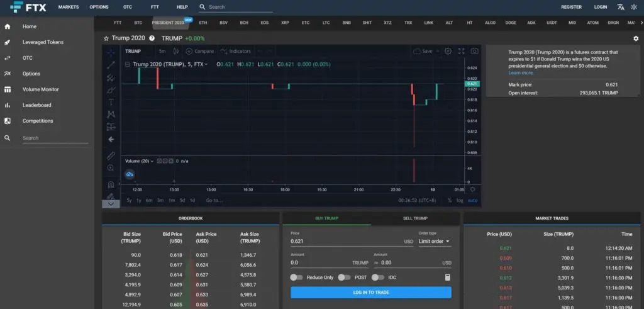This screenshot has height=309, width=644.
Task: Open time axis settings gear icon
Action: coord(473,189)
